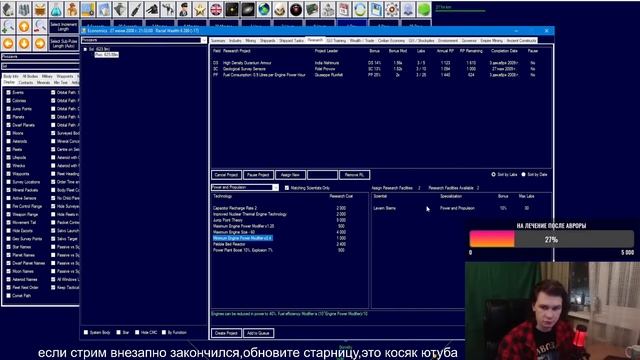
Task: Click the gold star medals icon
Action: [200, 9]
